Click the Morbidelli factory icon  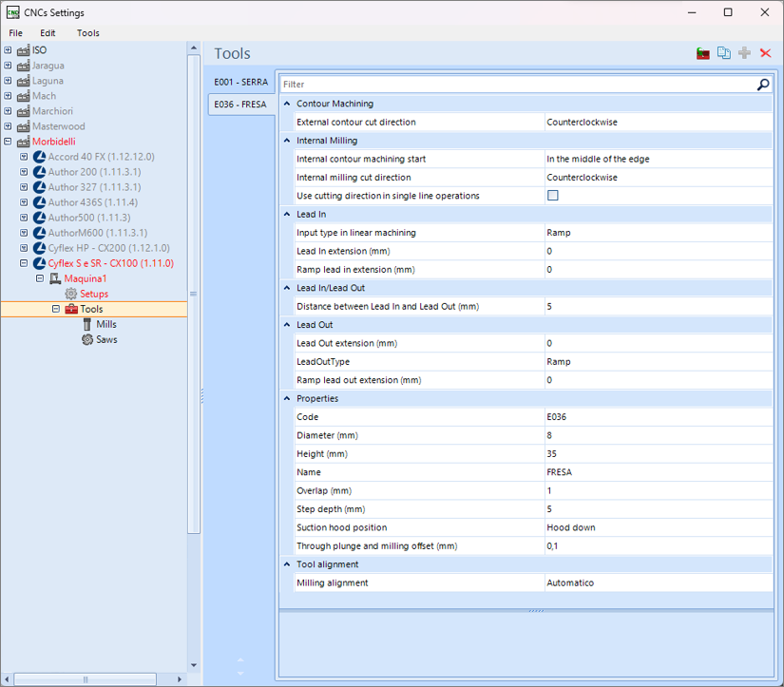click(23, 142)
